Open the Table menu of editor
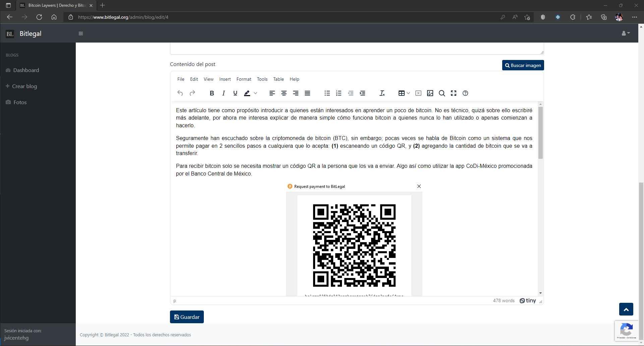The height and width of the screenshot is (346, 644). pyautogui.click(x=279, y=79)
